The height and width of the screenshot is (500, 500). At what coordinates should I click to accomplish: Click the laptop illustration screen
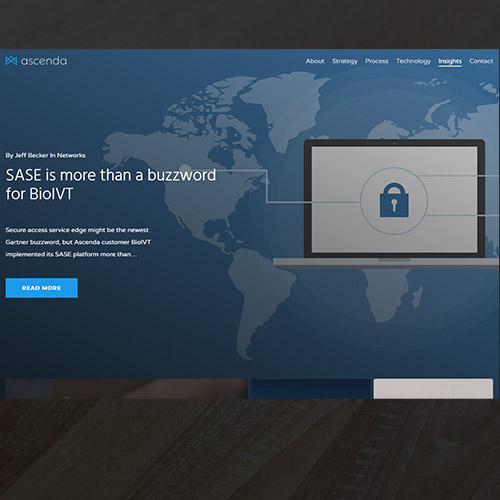394,199
